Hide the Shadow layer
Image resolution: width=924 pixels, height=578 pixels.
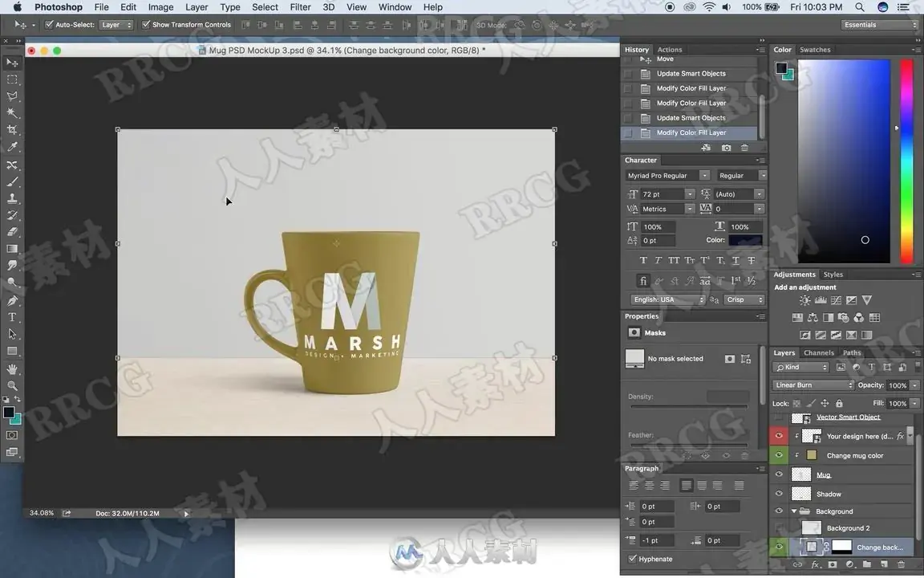[779, 494]
